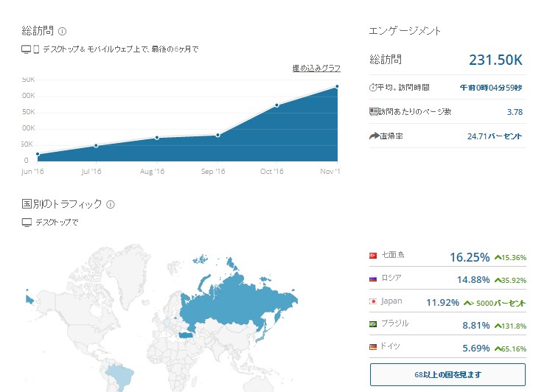This screenshot has width=547, height=392.
Task: Click the Turkey flag icon
Action: pyautogui.click(x=373, y=256)
